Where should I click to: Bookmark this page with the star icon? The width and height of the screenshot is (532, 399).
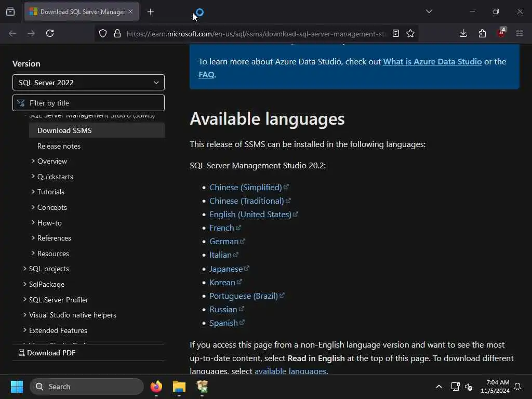pos(410,33)
